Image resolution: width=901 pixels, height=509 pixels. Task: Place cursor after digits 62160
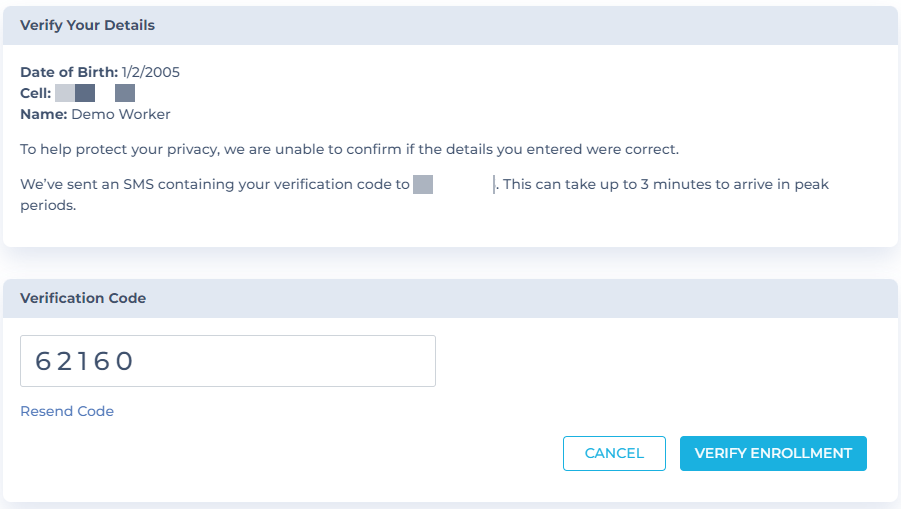137,361
